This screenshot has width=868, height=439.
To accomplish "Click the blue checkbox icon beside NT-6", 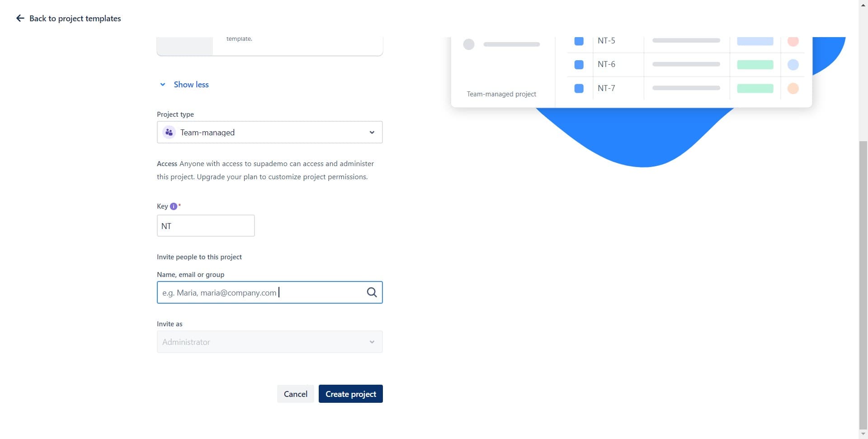I will tap(579, 65).
